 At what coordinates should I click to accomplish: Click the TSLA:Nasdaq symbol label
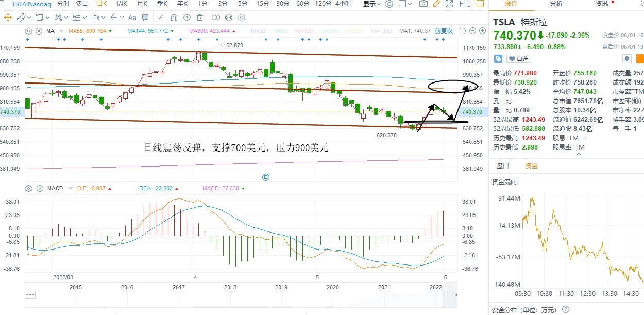[30, 4]
